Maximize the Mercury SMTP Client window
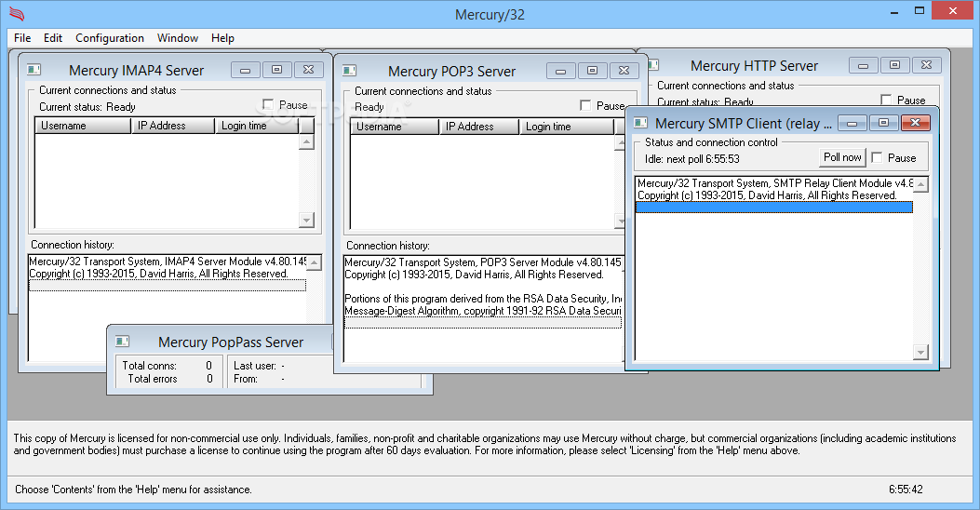Screen dimensions: 980x510 (x=884, y=123)
